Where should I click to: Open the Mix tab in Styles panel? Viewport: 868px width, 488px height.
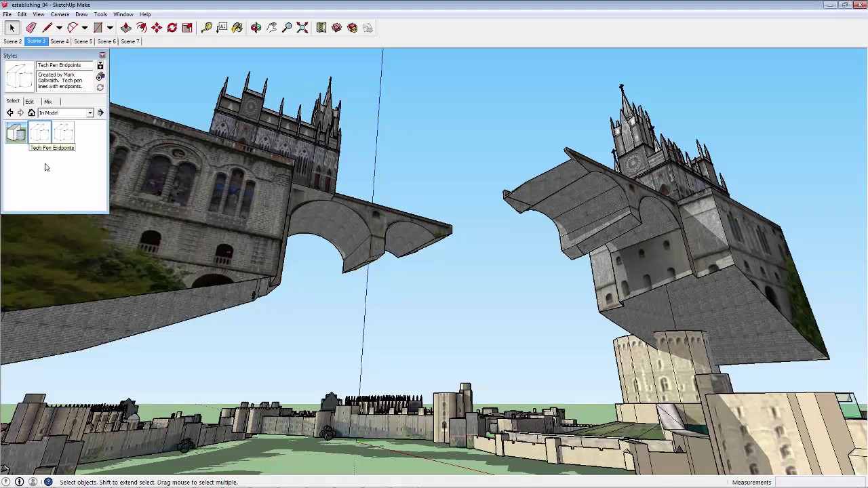tap(47, 101)
